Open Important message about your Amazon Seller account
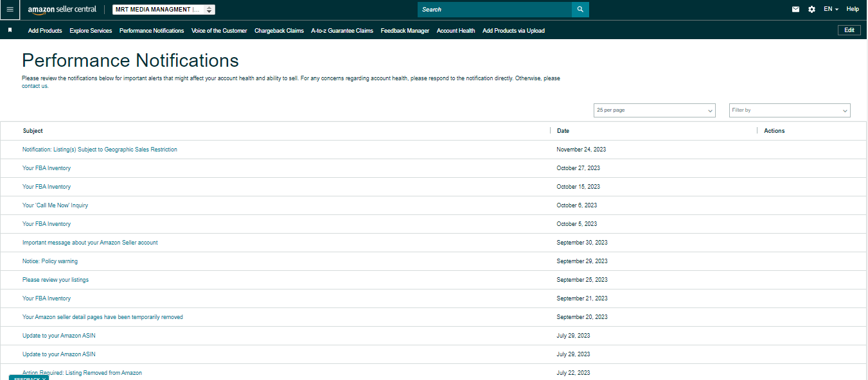 coord(90,243)
